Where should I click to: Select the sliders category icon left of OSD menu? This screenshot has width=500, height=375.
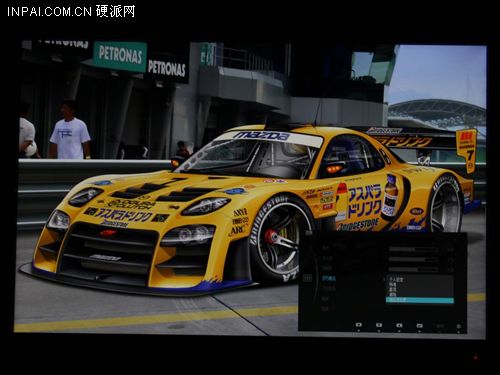(x=307, y=278)
